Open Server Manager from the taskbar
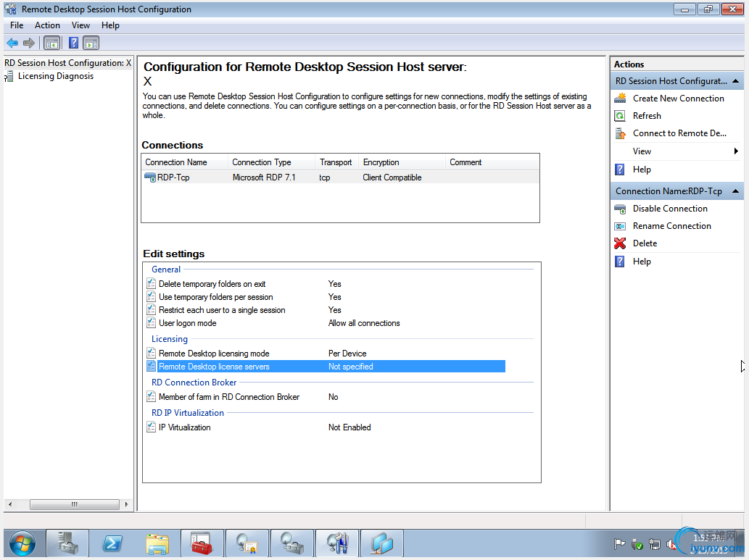749x560 pixels. [67, 543]
